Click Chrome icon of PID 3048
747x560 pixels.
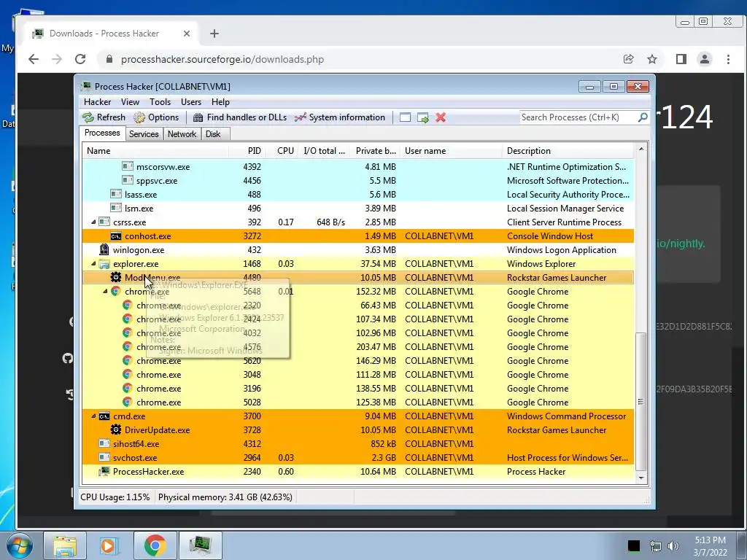127,374
